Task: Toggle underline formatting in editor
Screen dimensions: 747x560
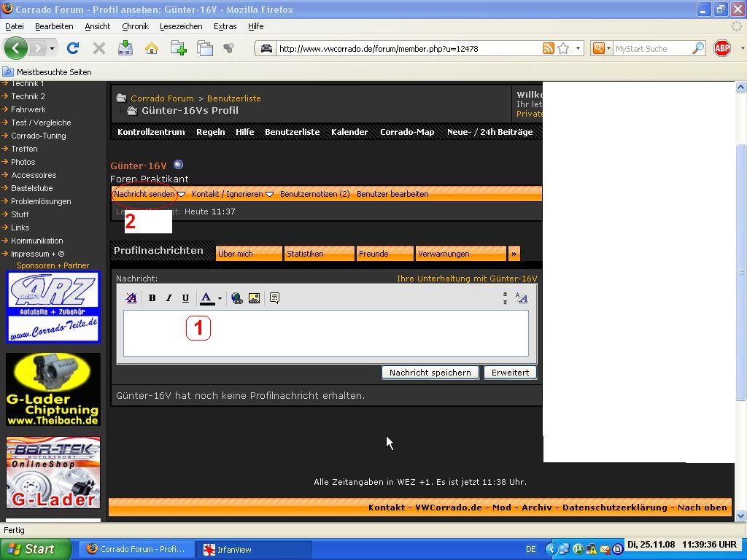Action: pos(185,298)
